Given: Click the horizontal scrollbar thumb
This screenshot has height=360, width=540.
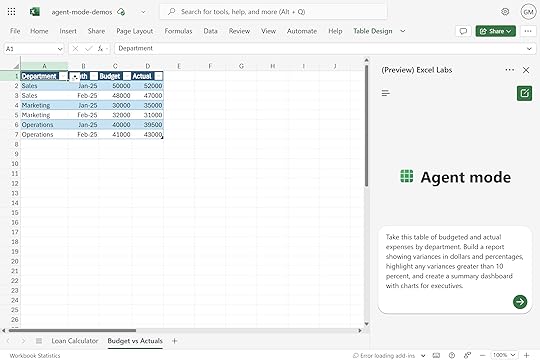Looking at the screenshot, I should (72, 331).
